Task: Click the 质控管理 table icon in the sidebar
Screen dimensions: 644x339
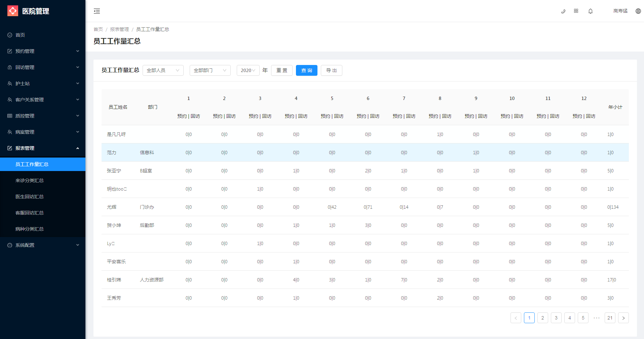Action: point(10,116)
